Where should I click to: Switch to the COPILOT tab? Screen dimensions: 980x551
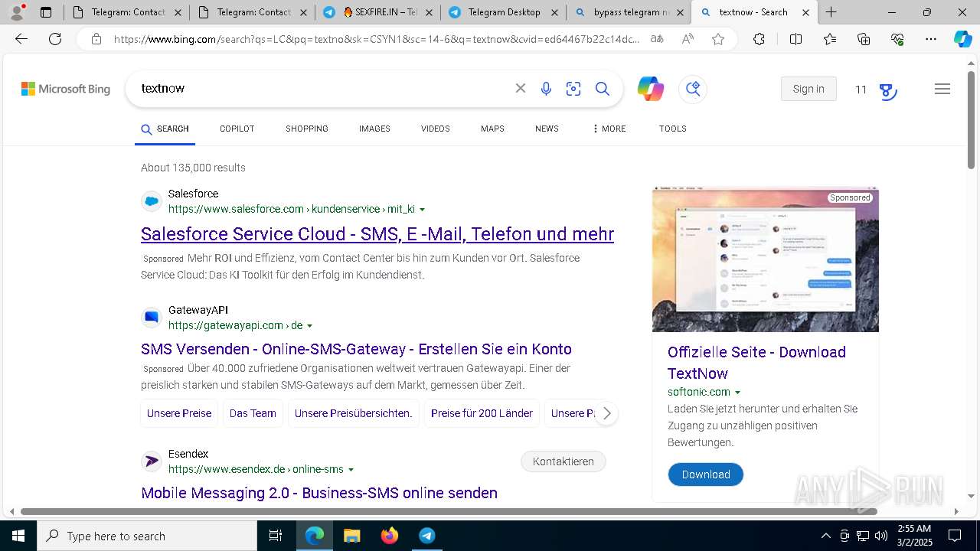tap(237, 129)
